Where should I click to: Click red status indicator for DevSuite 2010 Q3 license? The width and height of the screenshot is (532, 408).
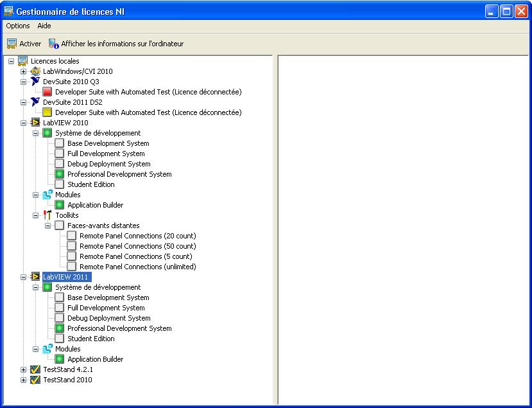47,92
